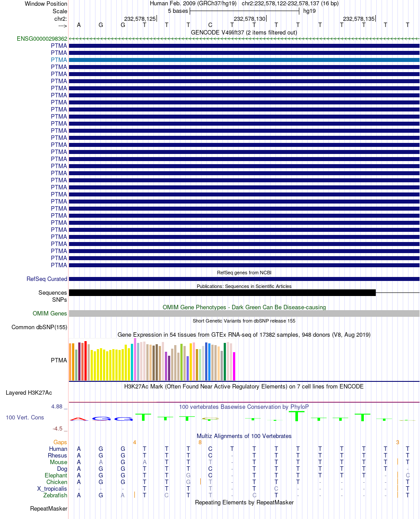Click the red 'A' in the conservation logo

coord(79,419)
